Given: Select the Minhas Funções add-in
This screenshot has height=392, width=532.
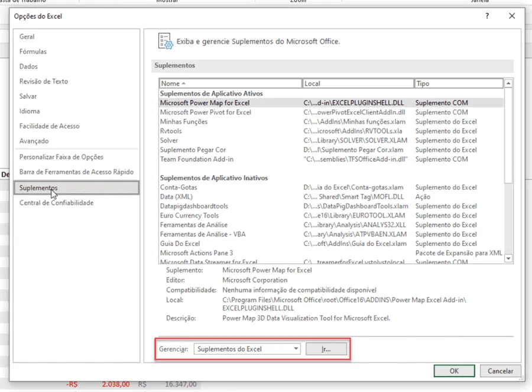Looking at the screenshot, I should 331,122.
